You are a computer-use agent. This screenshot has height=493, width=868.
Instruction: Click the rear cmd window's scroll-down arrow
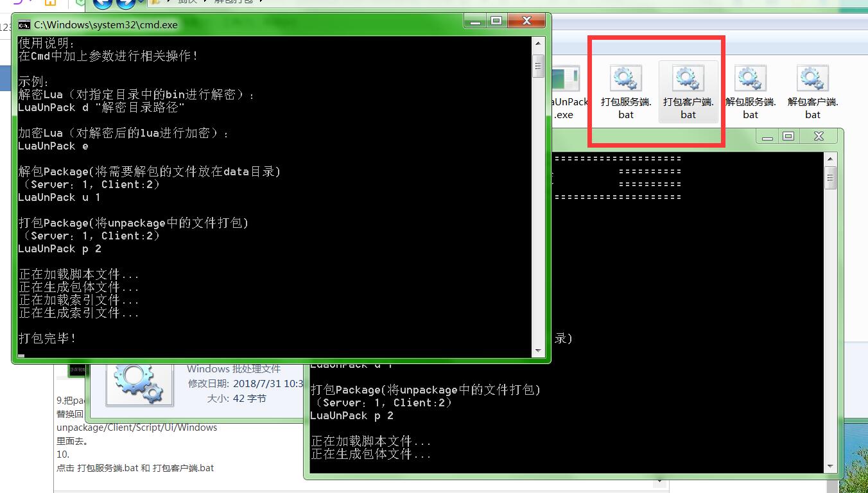click(830, 466)
